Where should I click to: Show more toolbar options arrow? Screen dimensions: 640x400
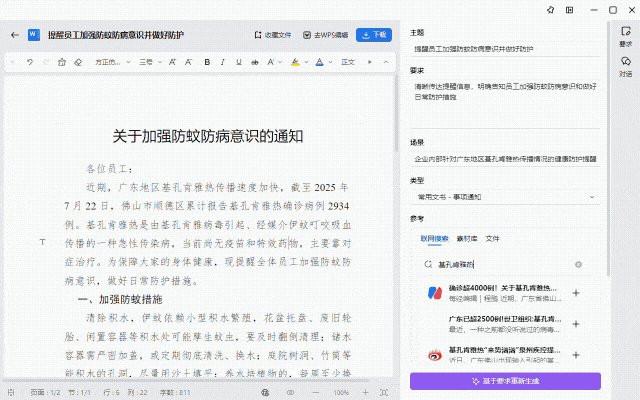[x=370, y=62]
